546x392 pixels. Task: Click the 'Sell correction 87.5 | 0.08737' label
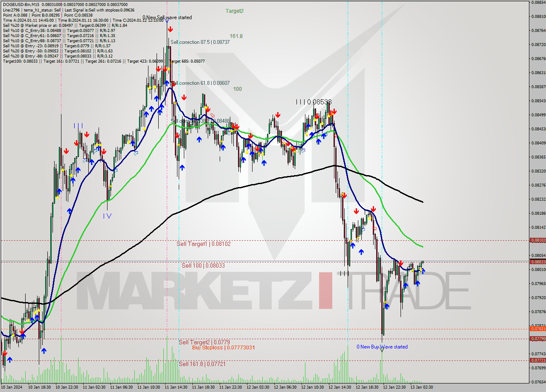[200, 42]
